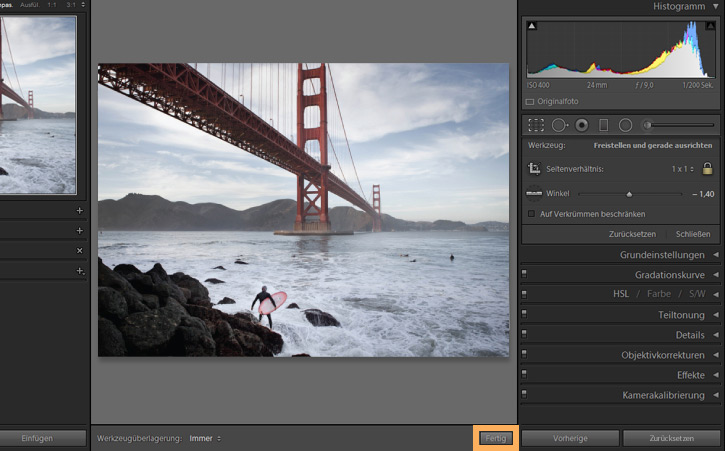Viewport: 725px width, 451px height.
Task: Toggle the Effekte panel switch
Action: [x=524, y=374]
